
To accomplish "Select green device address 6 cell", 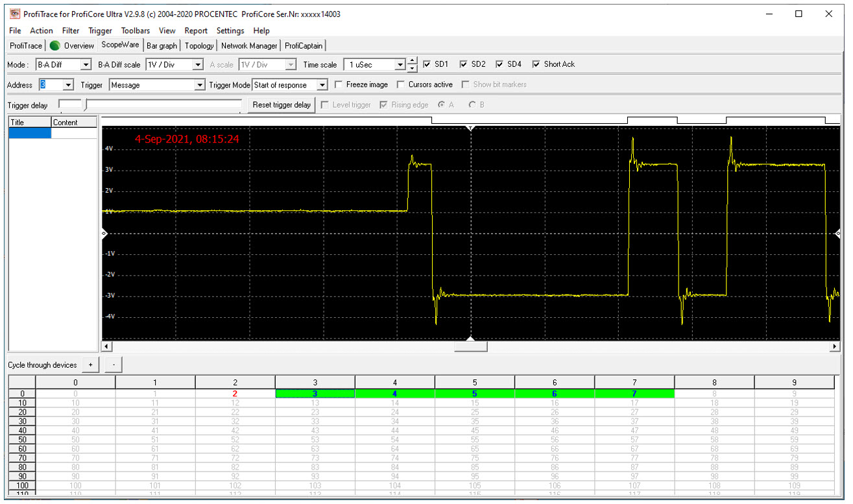I will (555, 394).
